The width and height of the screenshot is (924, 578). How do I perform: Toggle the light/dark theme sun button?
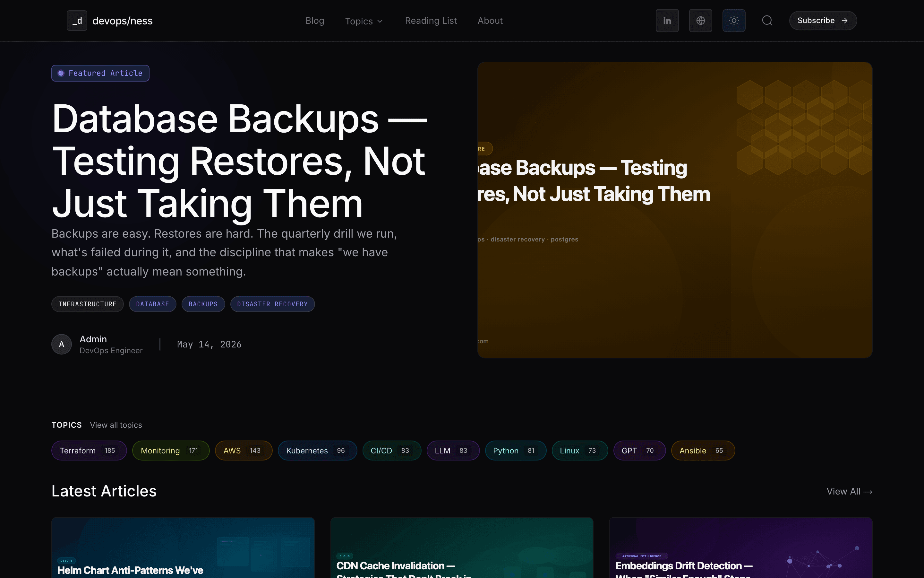click(734, 21)
